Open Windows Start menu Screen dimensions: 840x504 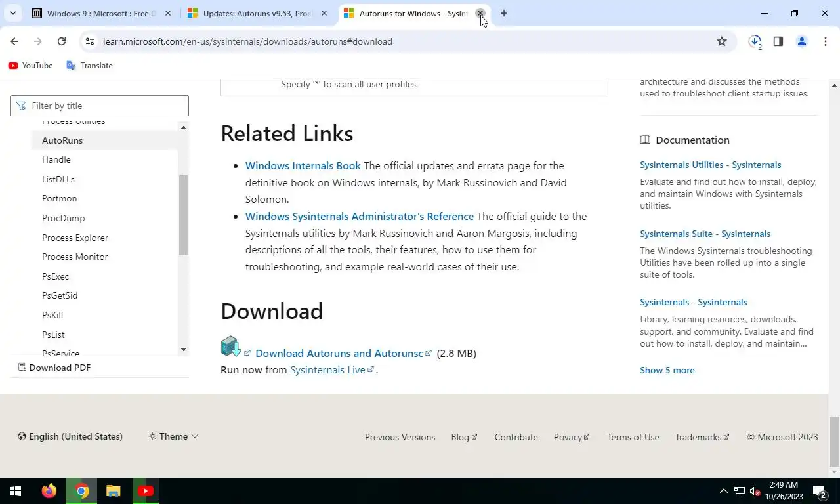coord(16,491)
